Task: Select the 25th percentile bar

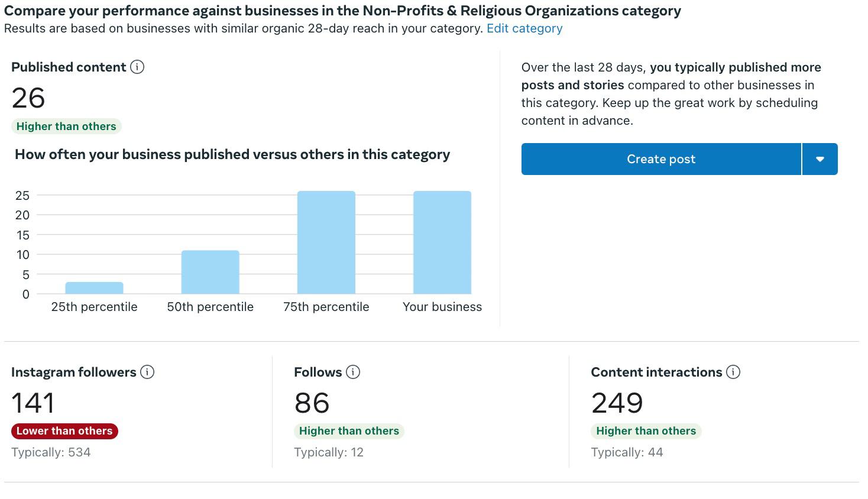Action: (95, 288)
